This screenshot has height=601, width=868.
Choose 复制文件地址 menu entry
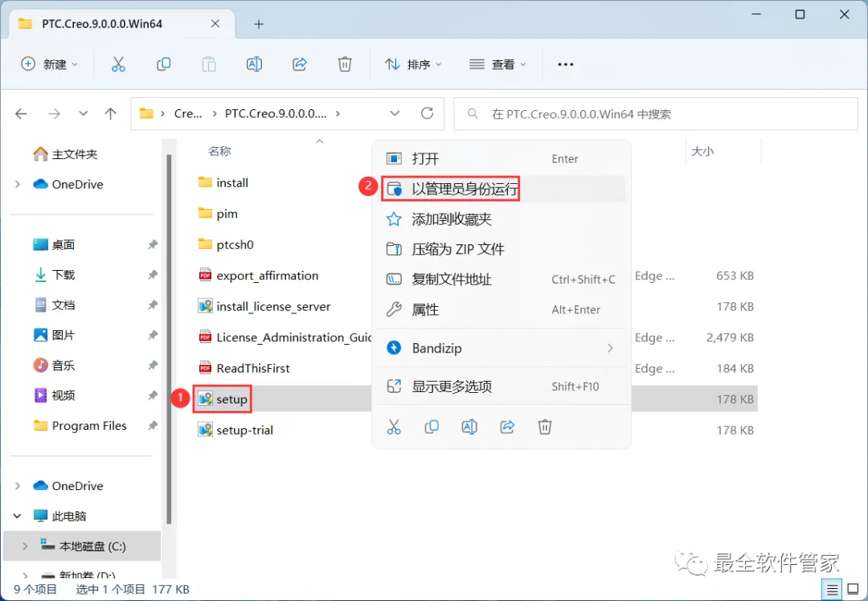click(x=502, y=280)
